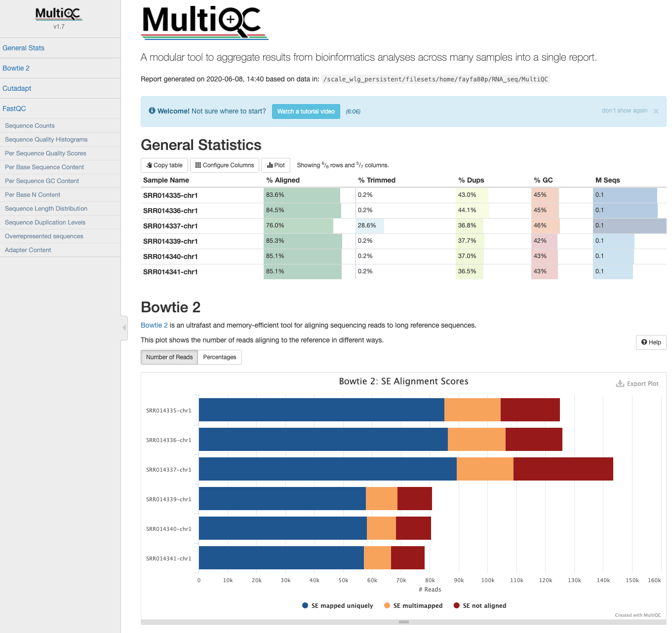Image resolution: width=672 pixels, height=633 pixels.
Task: Sort table by Sample Name header
Action: (x=166, y=180)
